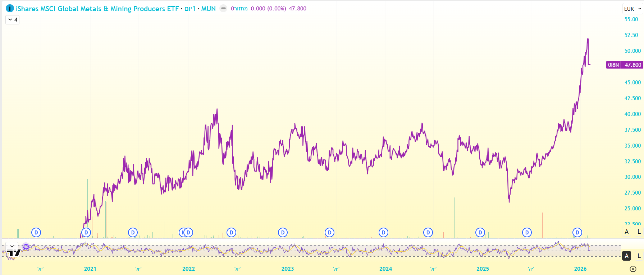This screenshot has width=644, height=275.
Task: Click the 37.500 price axis label
Action: 632,130
